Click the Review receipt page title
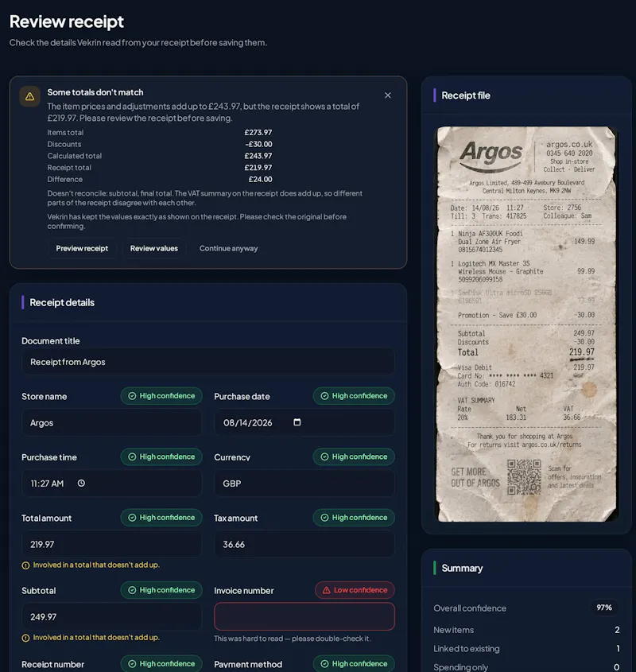 pyautogui.click(x=67, y=21)
